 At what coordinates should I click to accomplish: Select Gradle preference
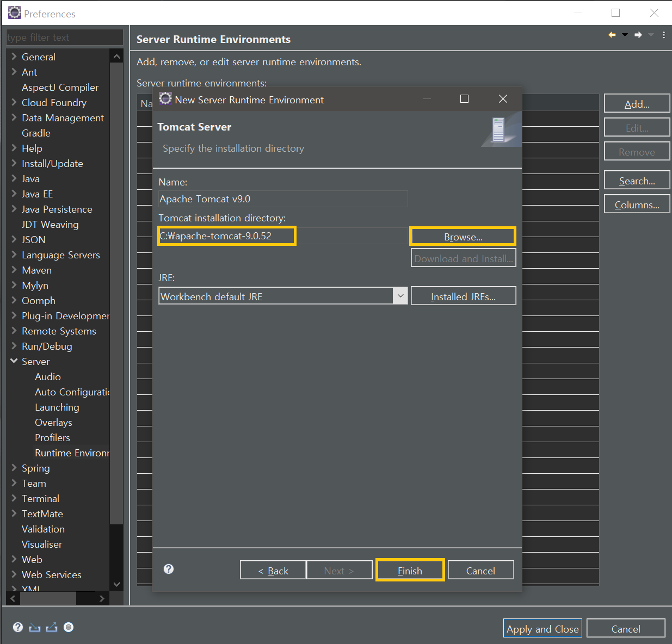coord(36,133)
